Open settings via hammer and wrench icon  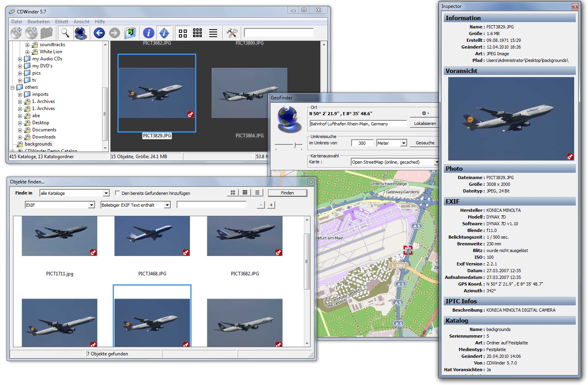[232, 33]
